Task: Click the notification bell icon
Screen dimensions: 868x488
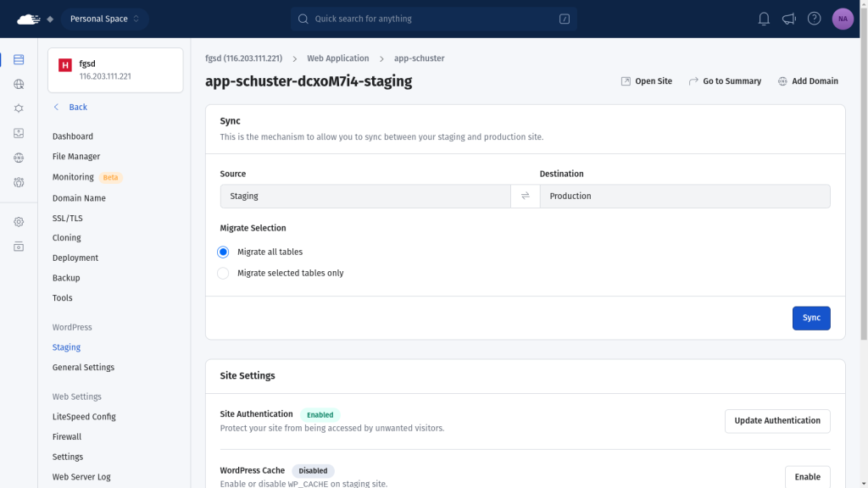Action: [x=764, y=19]
